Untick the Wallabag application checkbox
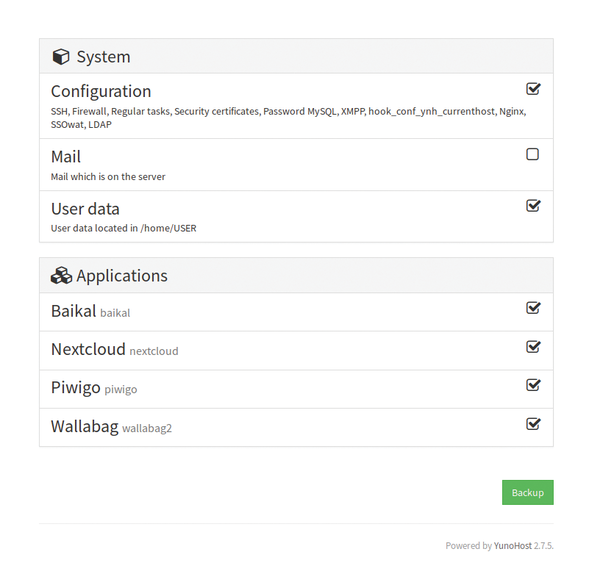Image resolution: width=600 pixels, height=585 pixels. point(533,424)
